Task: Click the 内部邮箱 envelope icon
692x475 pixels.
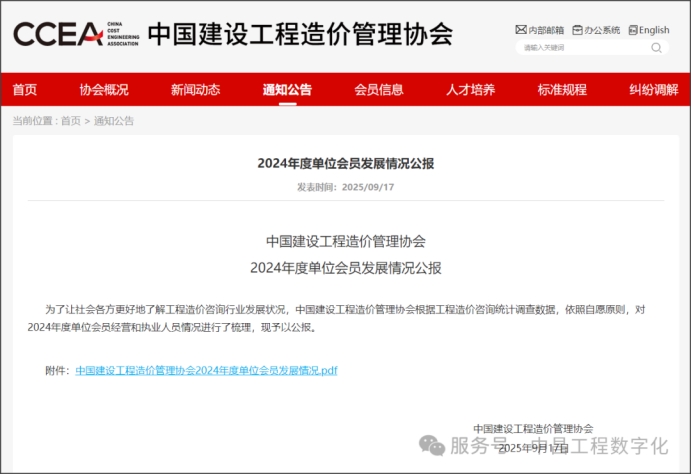Action: (x=520, y=30)
